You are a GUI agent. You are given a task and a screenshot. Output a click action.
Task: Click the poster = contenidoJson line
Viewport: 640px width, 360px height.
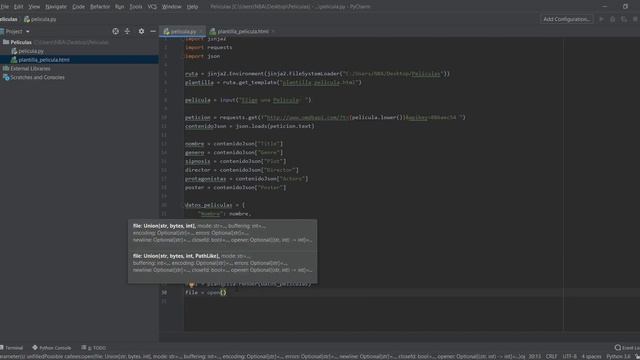pos(236,187)
